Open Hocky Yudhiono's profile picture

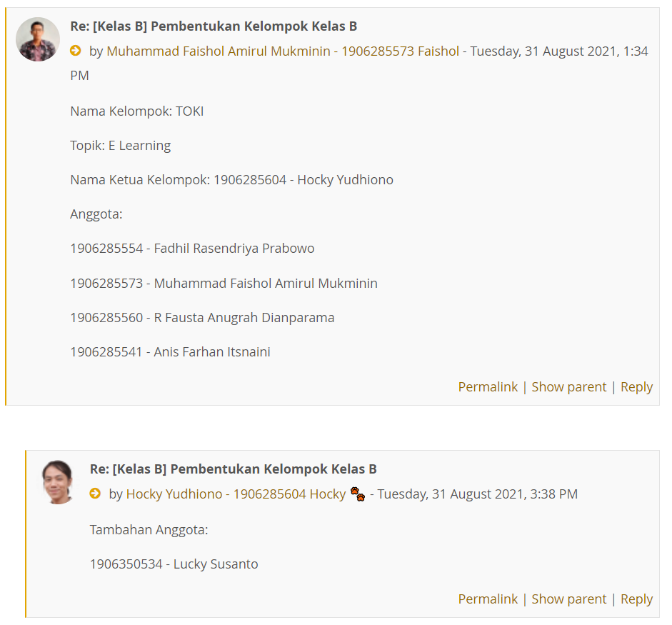(x=58, y=482)
